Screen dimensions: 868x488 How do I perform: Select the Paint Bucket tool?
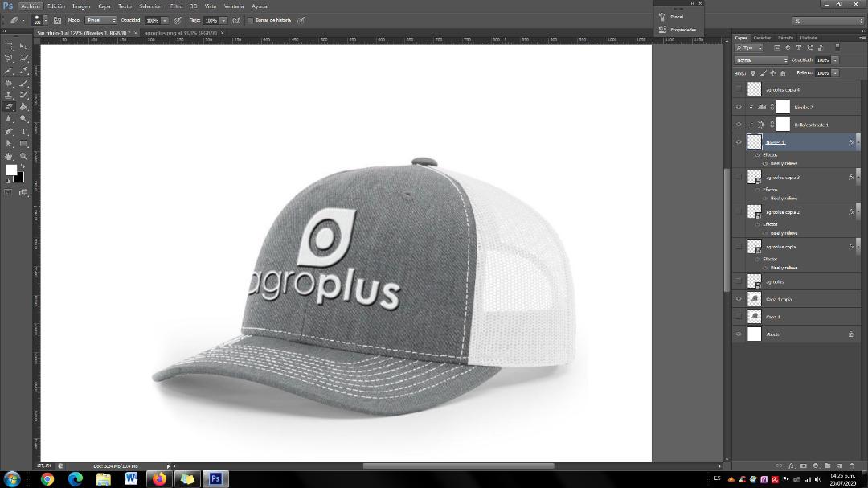[23, 106]
